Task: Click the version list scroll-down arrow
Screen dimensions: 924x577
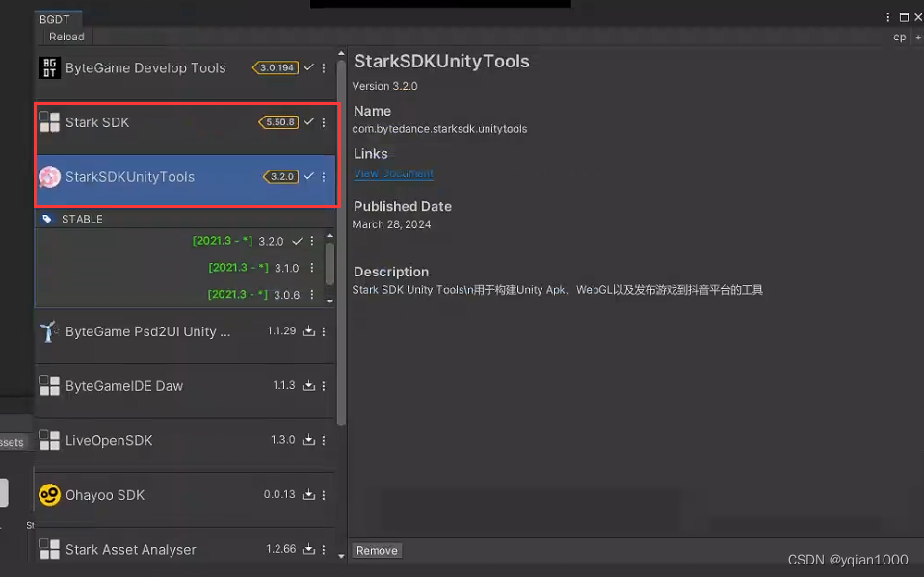Action: [330, 302]
